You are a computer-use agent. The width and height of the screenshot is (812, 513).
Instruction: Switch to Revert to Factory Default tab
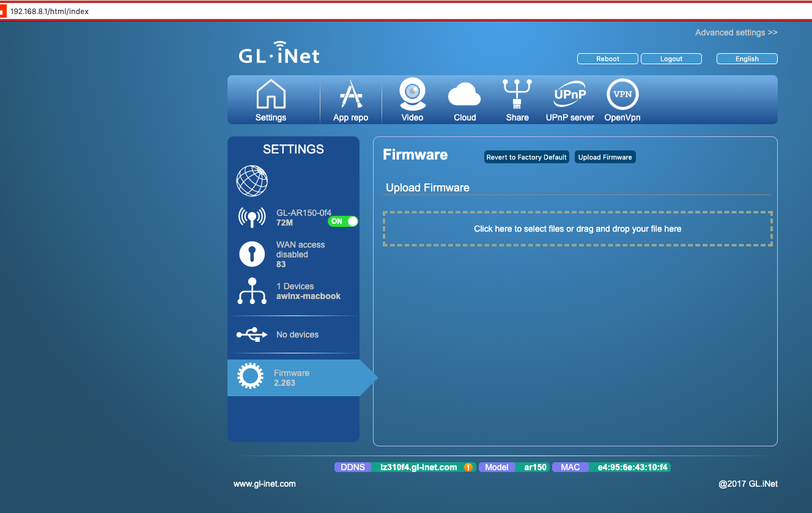526,157
